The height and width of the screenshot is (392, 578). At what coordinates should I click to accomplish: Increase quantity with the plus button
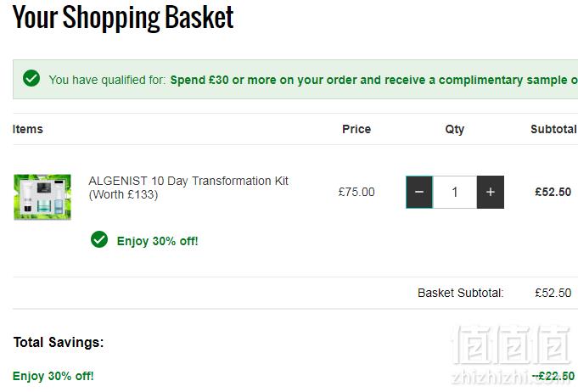[x=491, y=192]
